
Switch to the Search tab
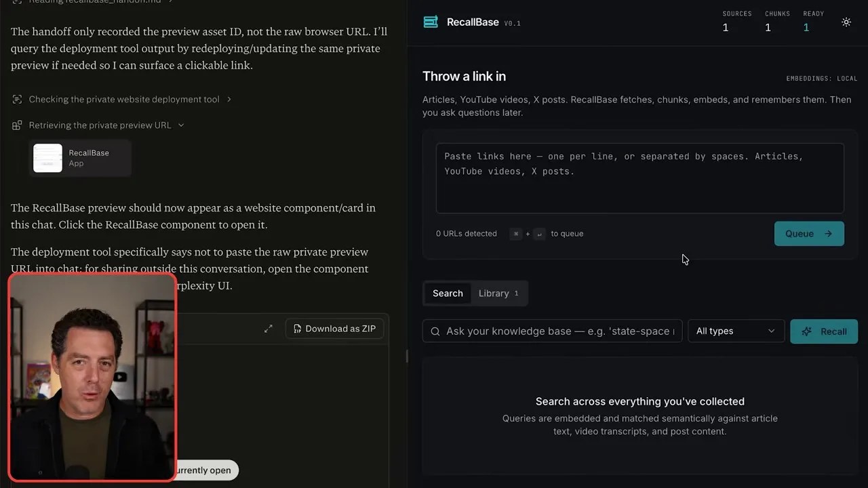pyautogui.click(x=448, y=293)
